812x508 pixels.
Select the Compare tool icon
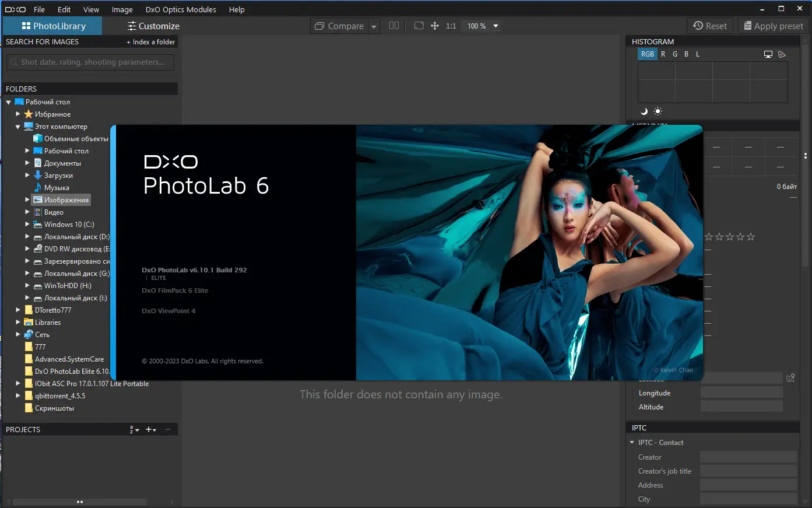319,26
